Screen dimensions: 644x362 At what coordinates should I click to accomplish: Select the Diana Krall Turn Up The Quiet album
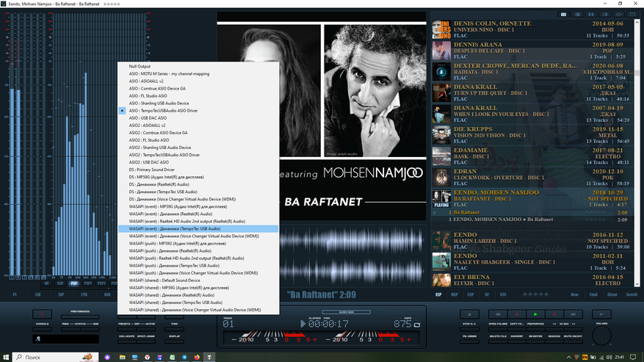(x=531, y=93)
